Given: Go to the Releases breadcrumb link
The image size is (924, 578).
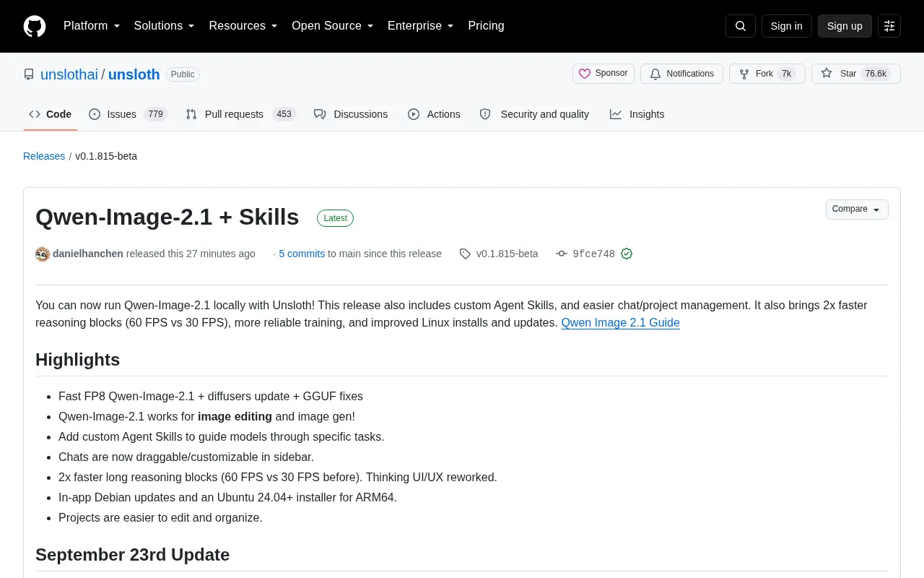Looking at the screenshot, I should 44,156.
